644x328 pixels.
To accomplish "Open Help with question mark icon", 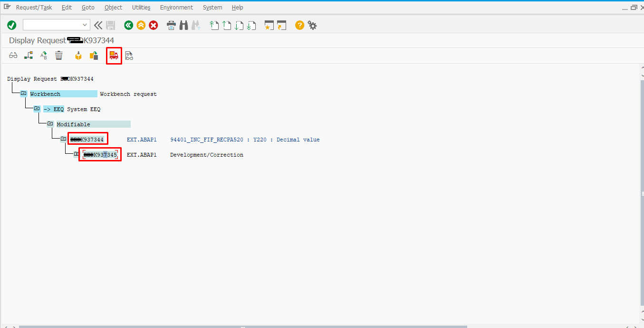I will pyautogui.click(x=299, y=25).
